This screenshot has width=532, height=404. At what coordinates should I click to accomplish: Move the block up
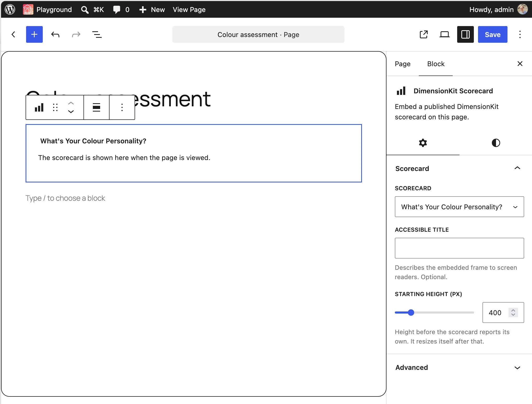click(x=71, y=103)
